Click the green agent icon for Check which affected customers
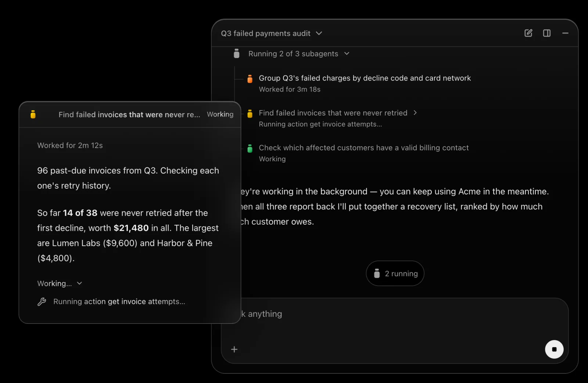The image size is (588, 383). 250,148
